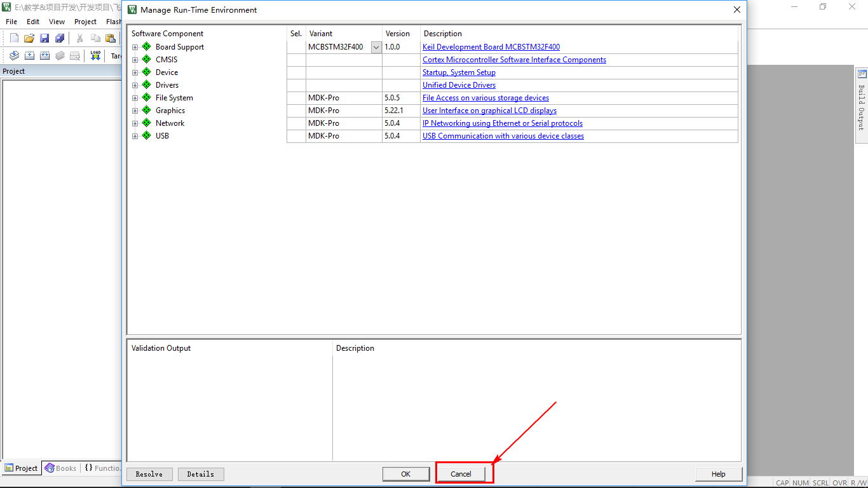Click the green diamond icon beside USB
Viewport: 868px width, 488px height.
[x=146, y=135]
